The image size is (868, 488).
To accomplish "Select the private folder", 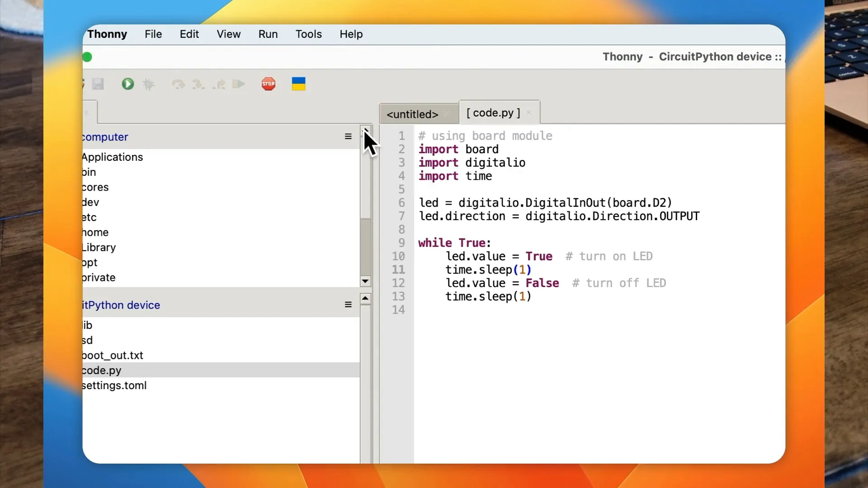I will click(221, 277).
